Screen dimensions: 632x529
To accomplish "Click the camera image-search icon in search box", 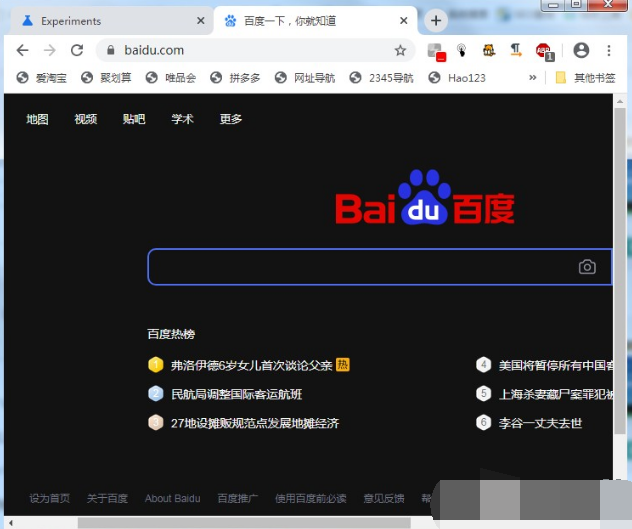I will tap(587, 267).
